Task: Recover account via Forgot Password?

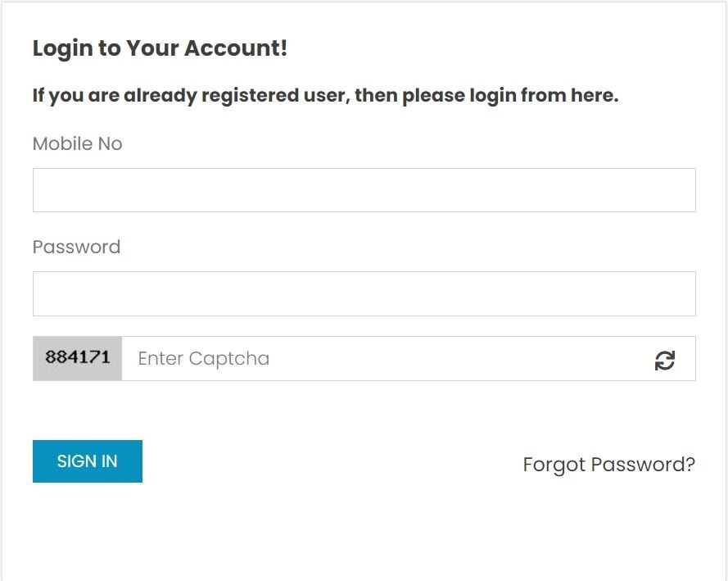Action: point(608,465)
